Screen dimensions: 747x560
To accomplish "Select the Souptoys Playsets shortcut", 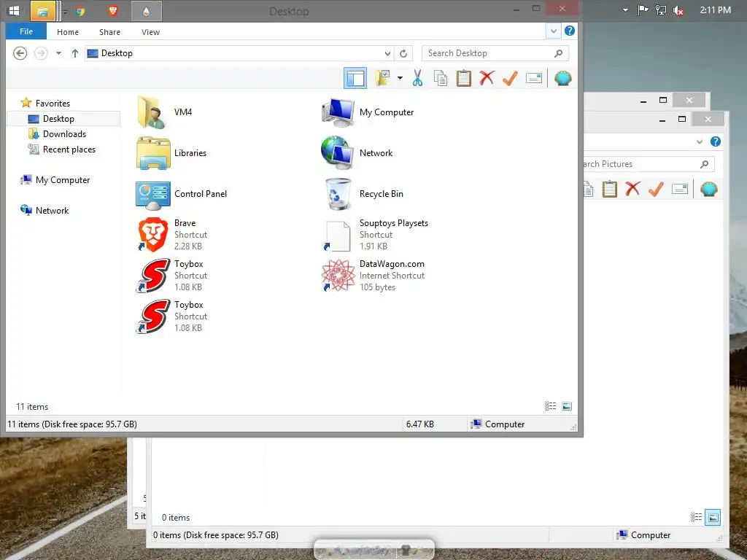I will [374, 234].
